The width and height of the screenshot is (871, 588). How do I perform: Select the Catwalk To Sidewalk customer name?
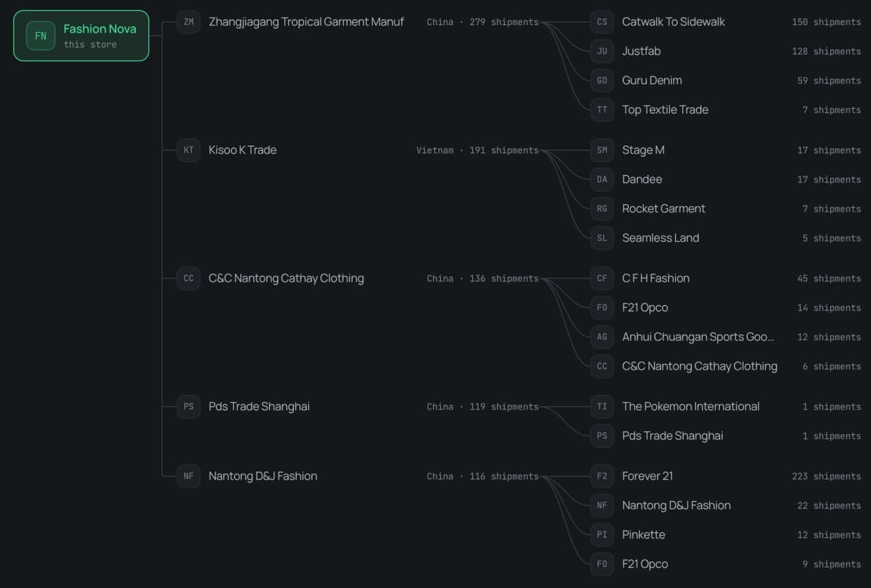[x=674, y=22]
